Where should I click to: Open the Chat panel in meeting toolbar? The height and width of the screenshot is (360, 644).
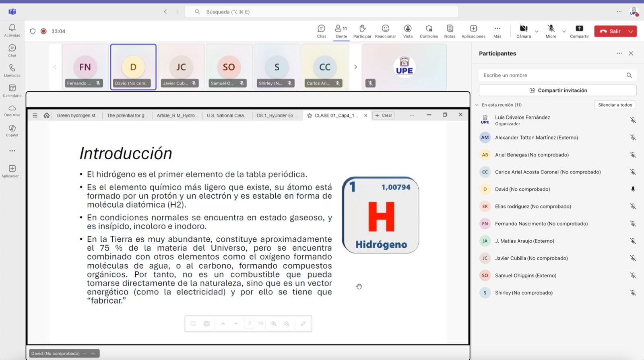tap(321, 31)
